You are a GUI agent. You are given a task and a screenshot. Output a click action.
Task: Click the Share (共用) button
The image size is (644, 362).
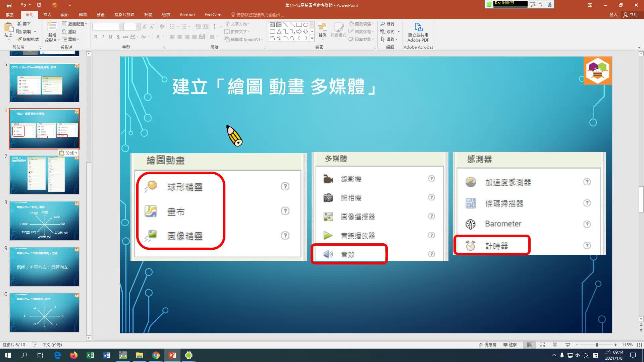631,15
